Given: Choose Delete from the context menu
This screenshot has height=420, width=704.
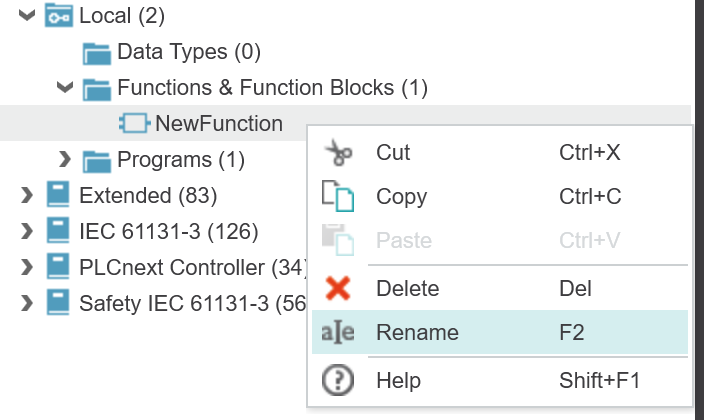Looking at the screenshot, I should point(500,288).
